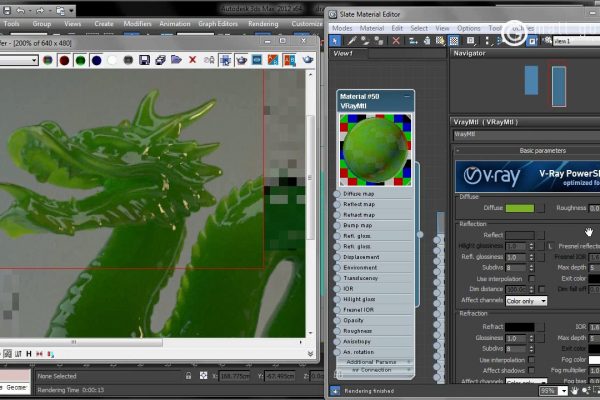Click the black Refract color swatch
The width and height of the screenshot is (600, 400).
coord(520,327)
